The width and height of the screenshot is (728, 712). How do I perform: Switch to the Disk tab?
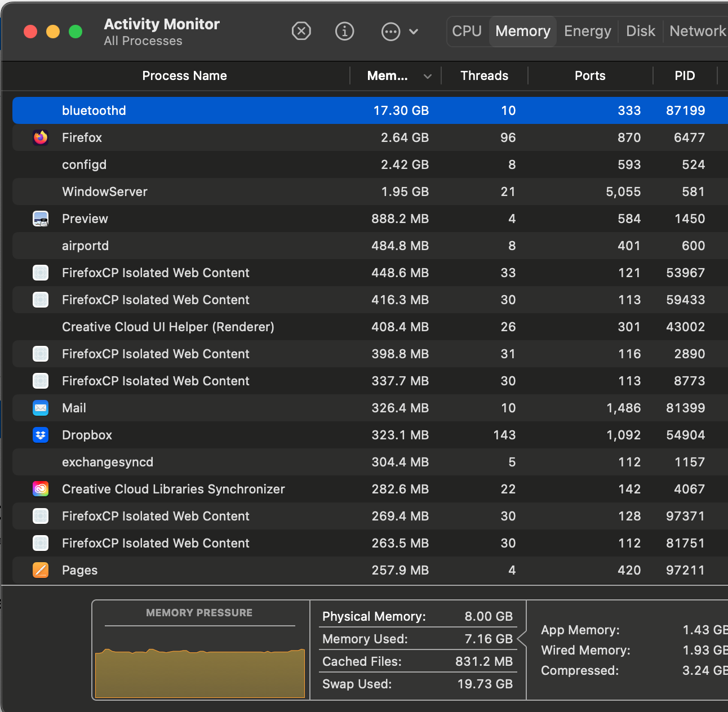[x=640, y=31]
